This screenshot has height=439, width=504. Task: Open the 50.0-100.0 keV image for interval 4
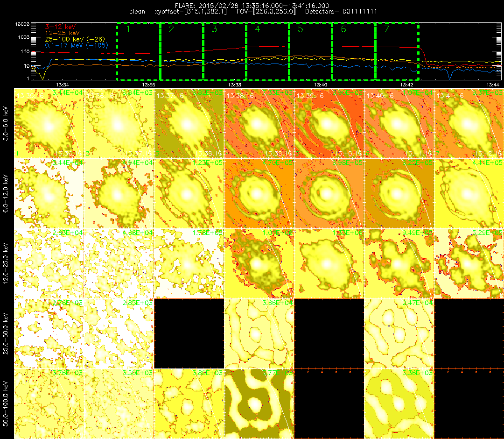click(x=259, y=404)
